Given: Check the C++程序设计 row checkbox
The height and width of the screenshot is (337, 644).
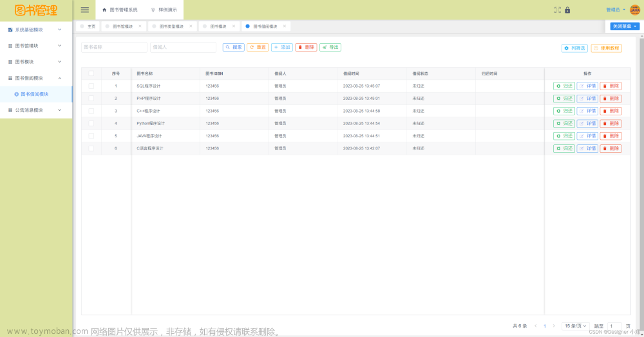Looking at the screenshot, I should click(x=91, y=111).
